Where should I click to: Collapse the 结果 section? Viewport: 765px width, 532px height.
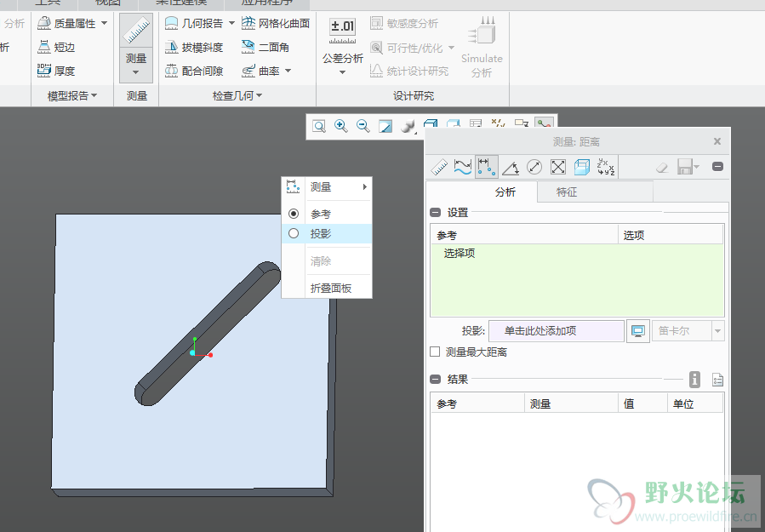tap(435, 380)
